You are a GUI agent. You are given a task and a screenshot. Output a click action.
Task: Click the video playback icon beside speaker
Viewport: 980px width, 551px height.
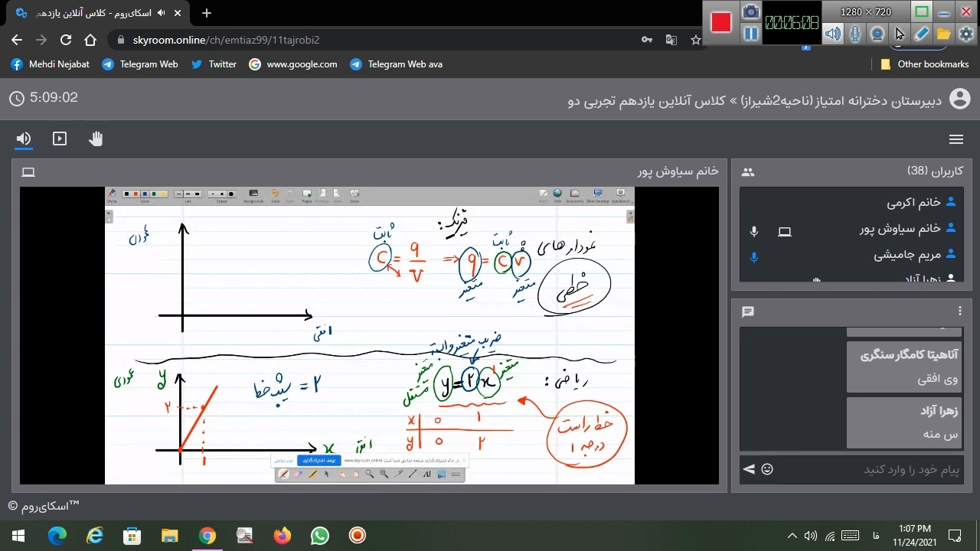[60, 139]
